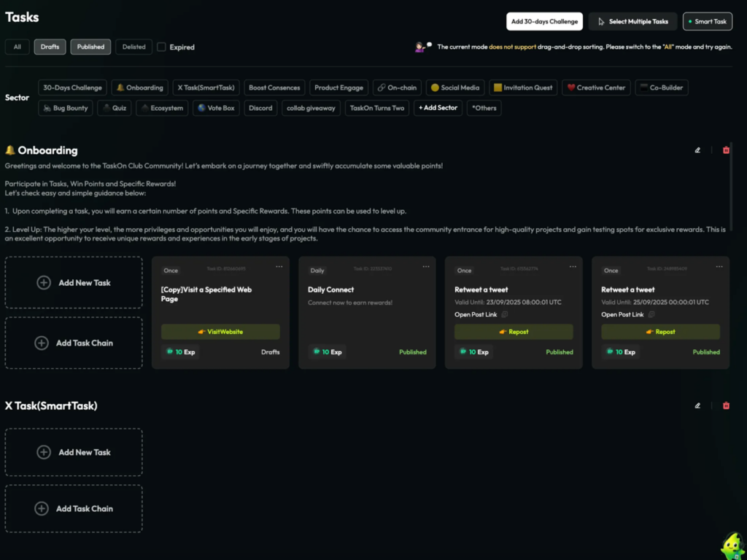
Task: Click the edit pencil icon for Onboarding sector
Action: pyautogui.click(x=697, y=150)
